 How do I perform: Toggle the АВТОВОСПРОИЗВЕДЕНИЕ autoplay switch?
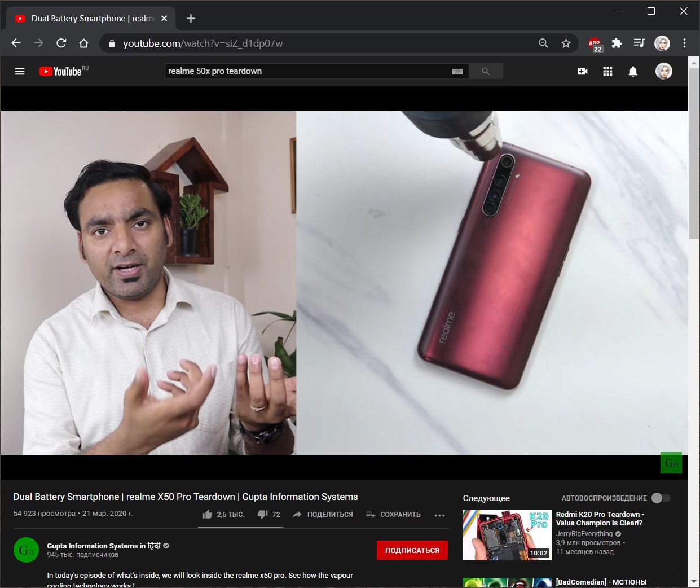click(x=661, y=498)
